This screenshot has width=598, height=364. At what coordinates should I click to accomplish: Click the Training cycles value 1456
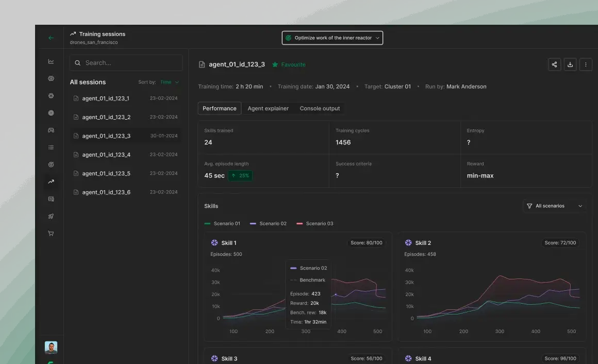click(x=343, y=142)
